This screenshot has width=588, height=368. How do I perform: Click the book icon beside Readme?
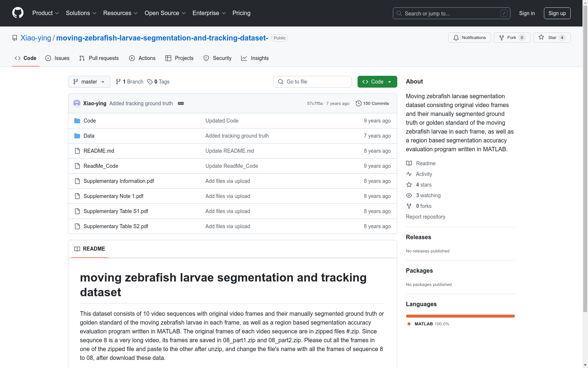pos(409,163)
